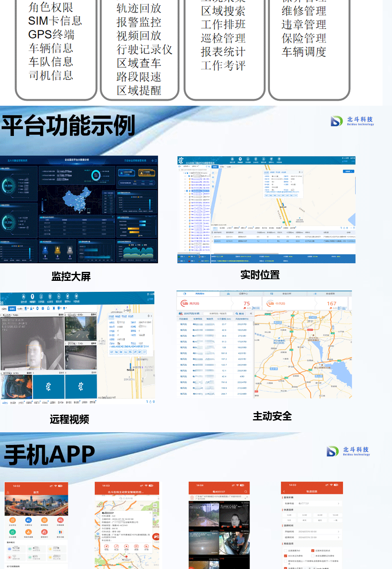
Task: Click the first home icon in real-time position navbar
Action: (x=232, y=160)
